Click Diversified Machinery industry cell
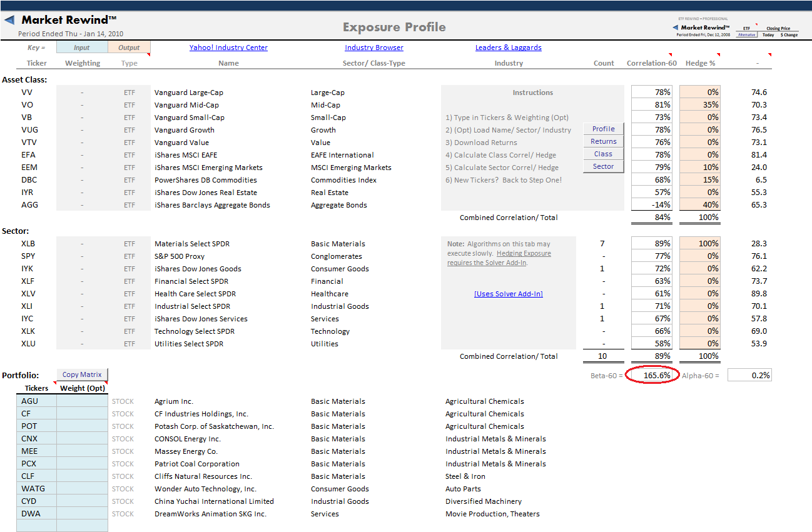The width and height of the screenshot is (812, 532). [484, 501]
